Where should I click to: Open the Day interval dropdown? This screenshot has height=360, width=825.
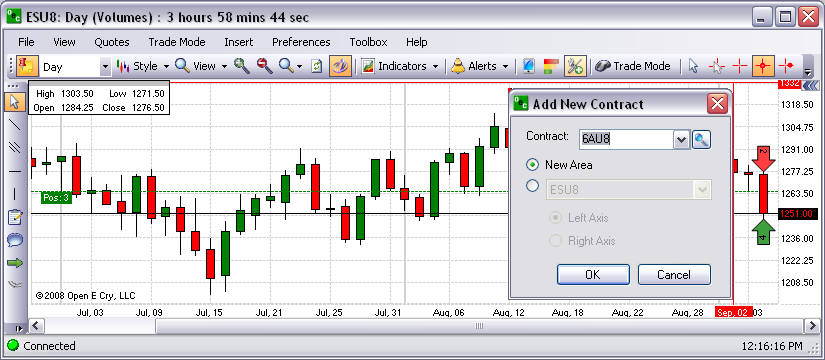tap(105, 67)
